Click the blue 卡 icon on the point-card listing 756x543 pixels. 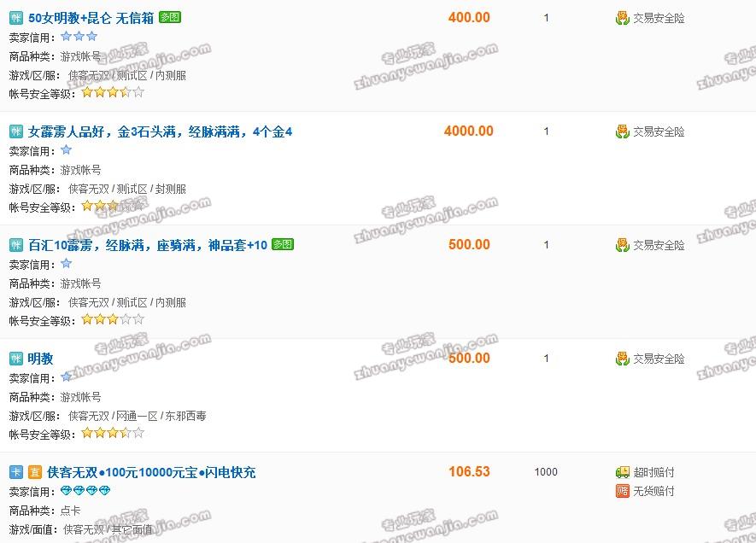coord(16,472)
